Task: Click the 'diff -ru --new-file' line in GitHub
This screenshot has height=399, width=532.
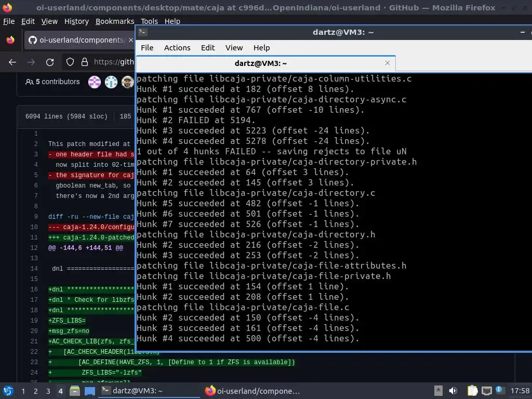Action: point(91,217)
